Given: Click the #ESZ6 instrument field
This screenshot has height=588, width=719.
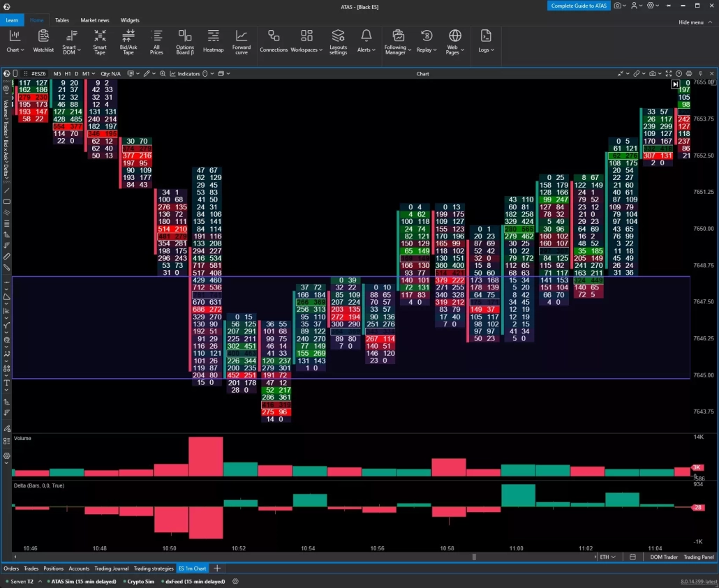Looking at the screenshot, I should 38,73.
